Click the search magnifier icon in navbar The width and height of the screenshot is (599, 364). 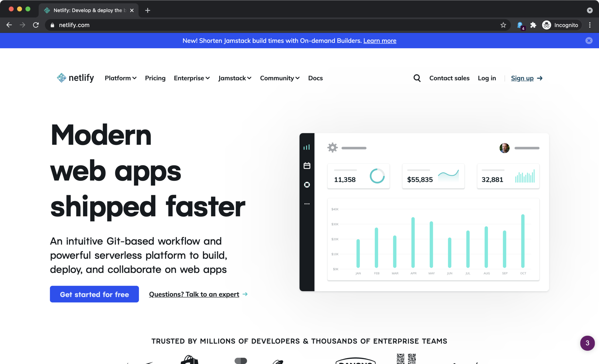coord(417,78)
